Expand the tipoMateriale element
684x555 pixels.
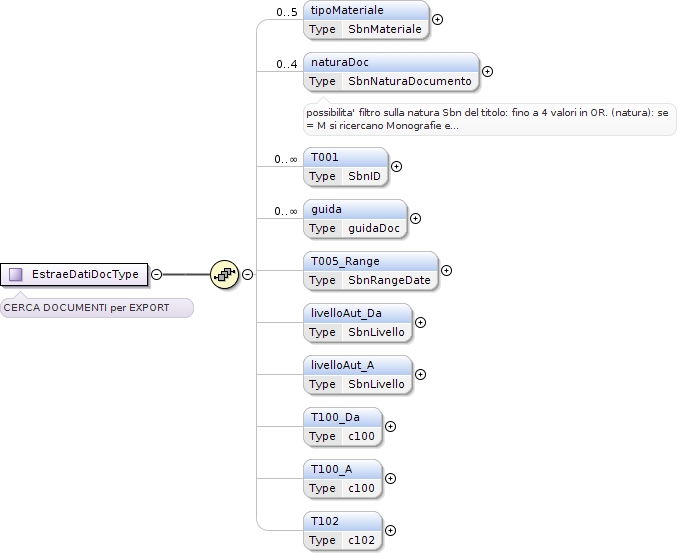pyautogui.click(x=437, y=20)
